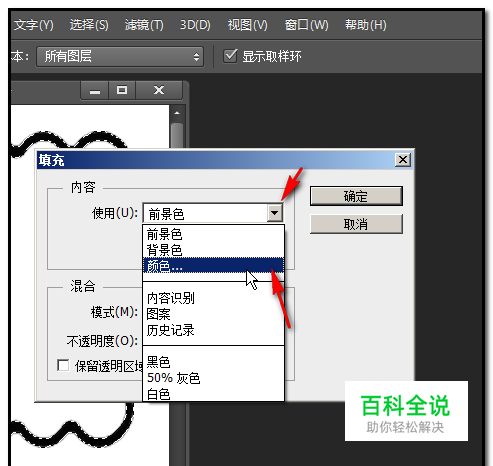Click the document scrollbar up arrow
Viewport: 493px width, 466px height.
point(177,113)
